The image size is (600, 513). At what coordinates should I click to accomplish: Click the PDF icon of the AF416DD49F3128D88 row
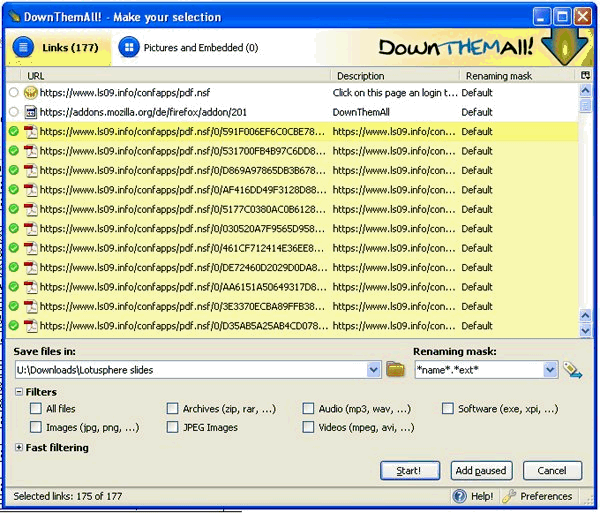click(x=31, y=190)
